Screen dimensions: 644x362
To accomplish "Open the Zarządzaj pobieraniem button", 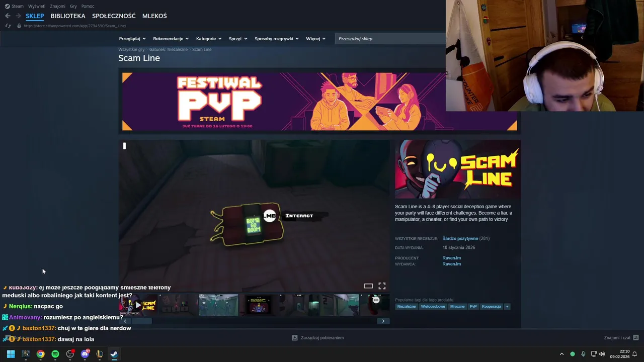I will 317,338.
